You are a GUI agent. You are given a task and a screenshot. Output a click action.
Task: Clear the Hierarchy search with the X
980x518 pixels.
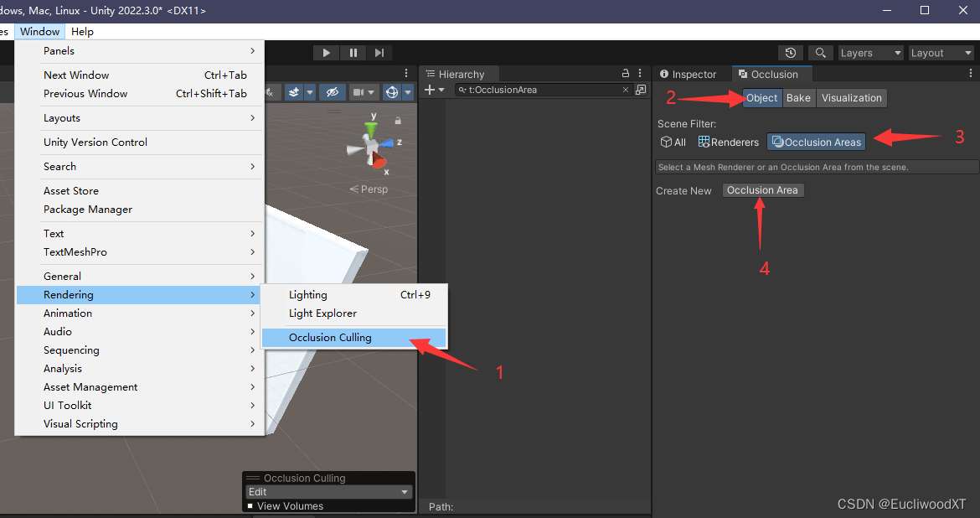[x=626, y=90]
